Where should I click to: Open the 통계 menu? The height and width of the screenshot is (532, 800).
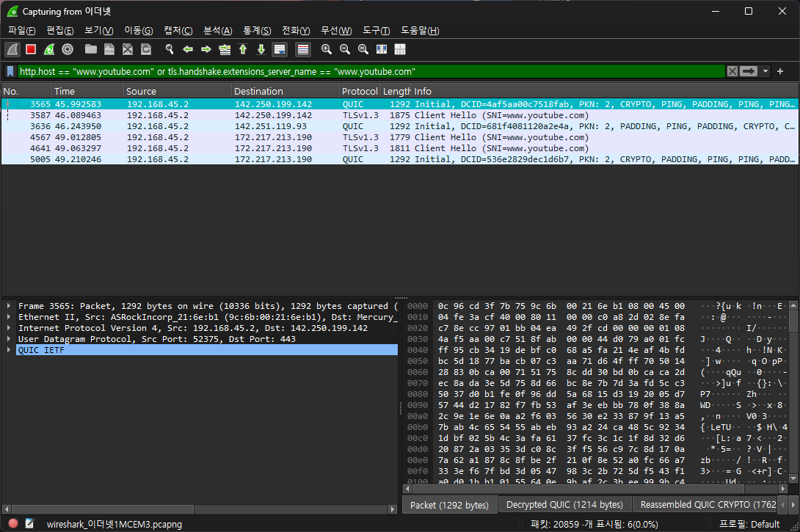257,30
